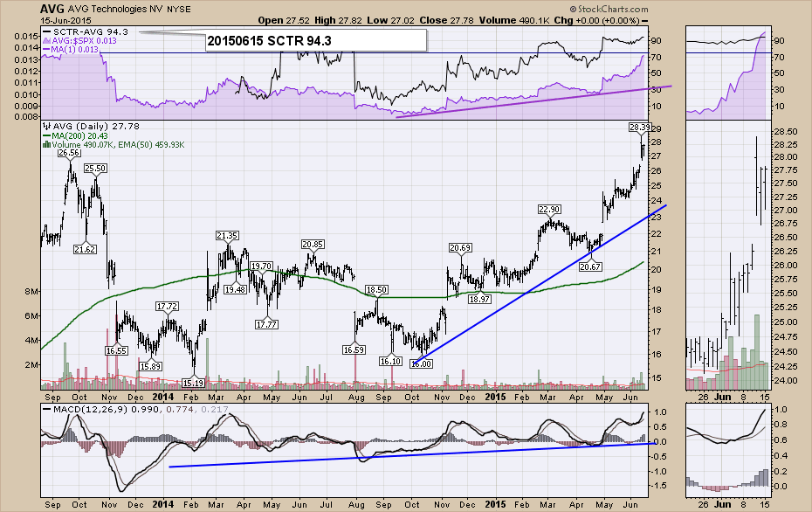
Task: Click the 18.97 low price label
Action: (x=479, y=299)
